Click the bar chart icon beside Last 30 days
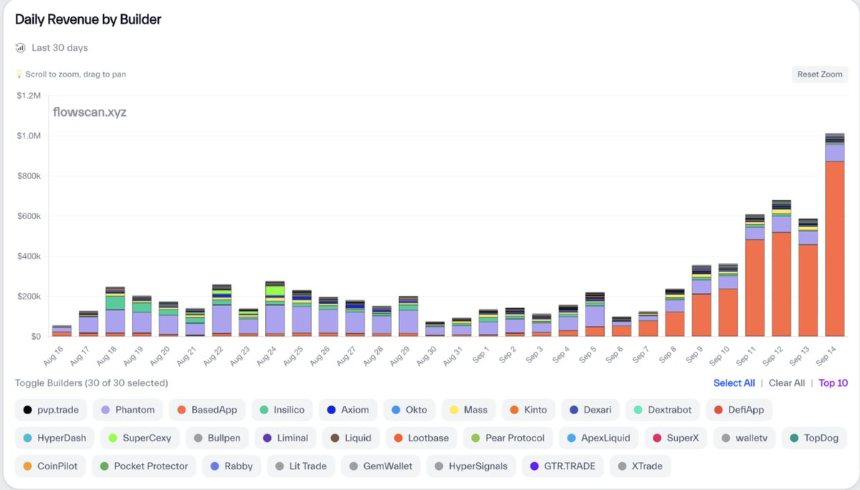The width and height of the screenshot is (860, 490). click(20, 48)
